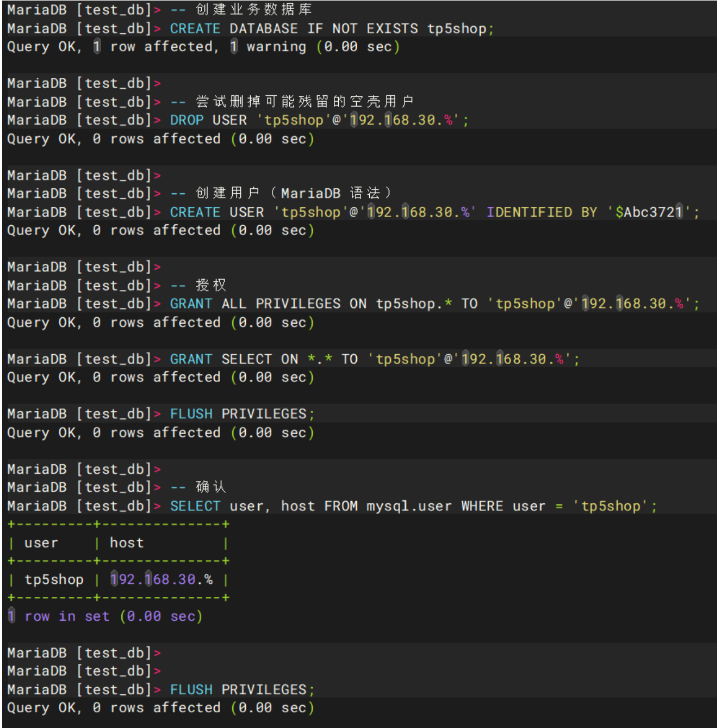Image resolution: width=721 pixels, height=728 pixels.
Task: Click the CREATE USER keyword text
Action: pos(217,212)
